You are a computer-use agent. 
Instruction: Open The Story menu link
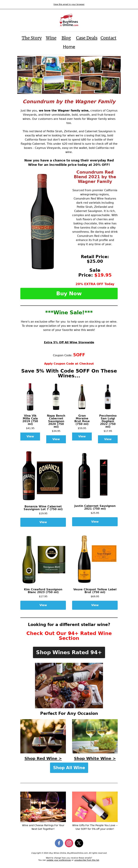coord(32,38)
